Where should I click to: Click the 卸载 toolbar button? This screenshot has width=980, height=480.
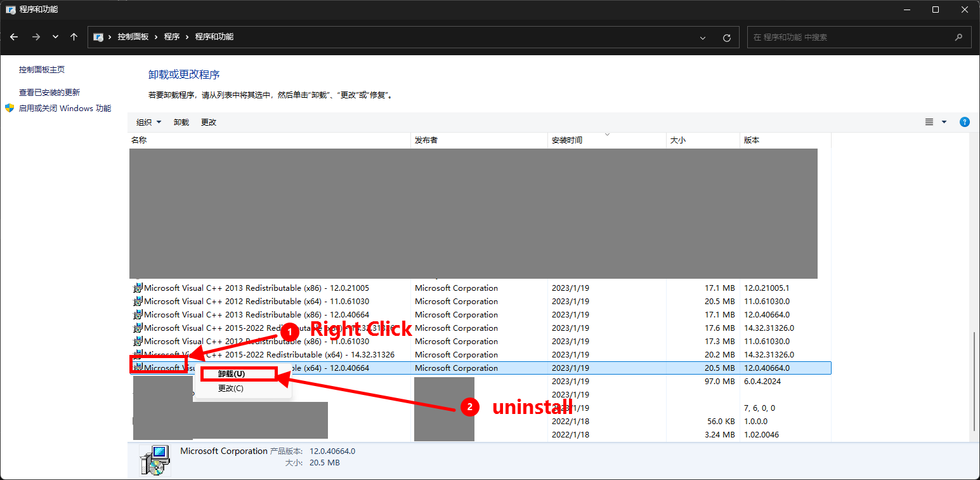[x=181, y=122]
